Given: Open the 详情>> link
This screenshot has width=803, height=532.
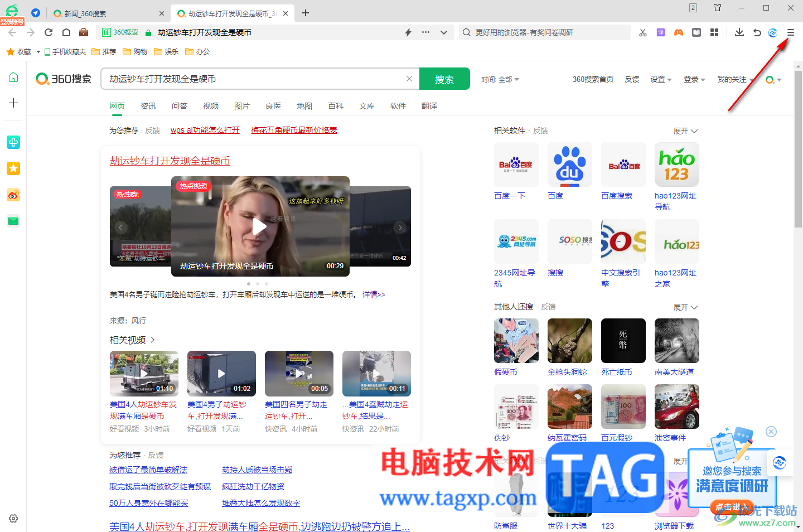Looking at the screenshot, I should click(x=374, y=294).
